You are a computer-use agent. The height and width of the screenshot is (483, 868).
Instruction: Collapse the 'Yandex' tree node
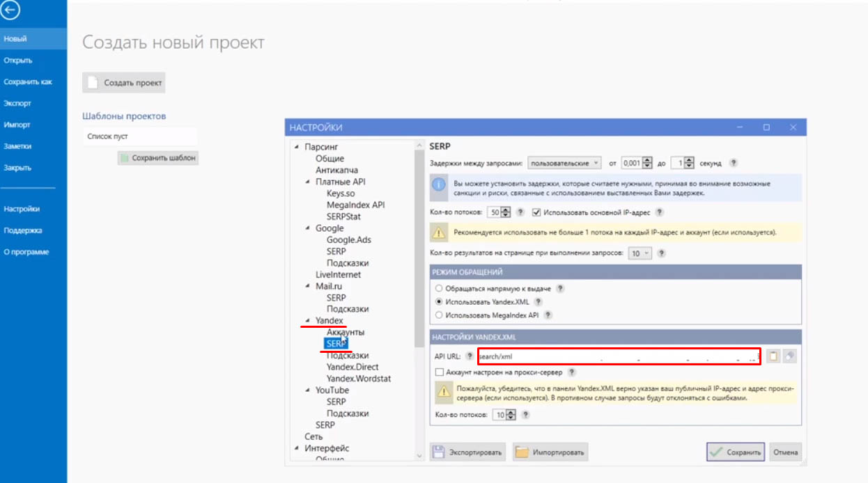coord(308,321)
